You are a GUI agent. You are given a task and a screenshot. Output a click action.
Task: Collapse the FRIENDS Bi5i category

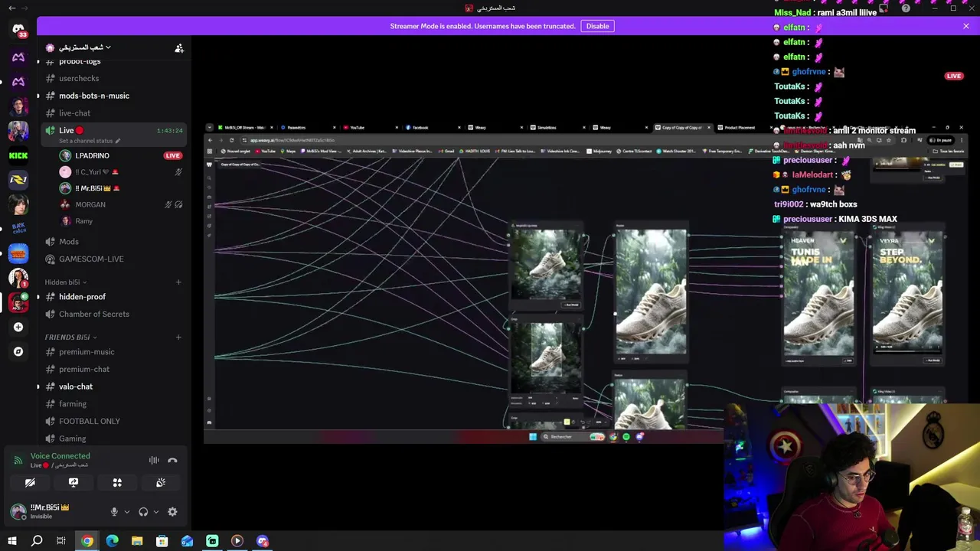pos(70,337)
